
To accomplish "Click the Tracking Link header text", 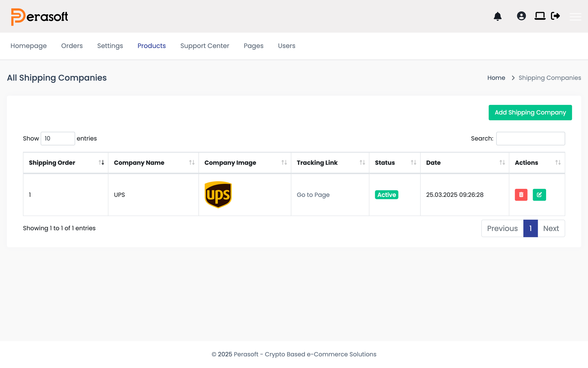I will (x=317, y=163).
